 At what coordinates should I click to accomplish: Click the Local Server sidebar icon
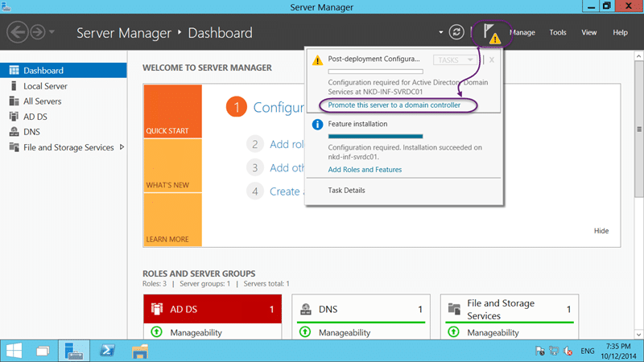tap(14, 86)
